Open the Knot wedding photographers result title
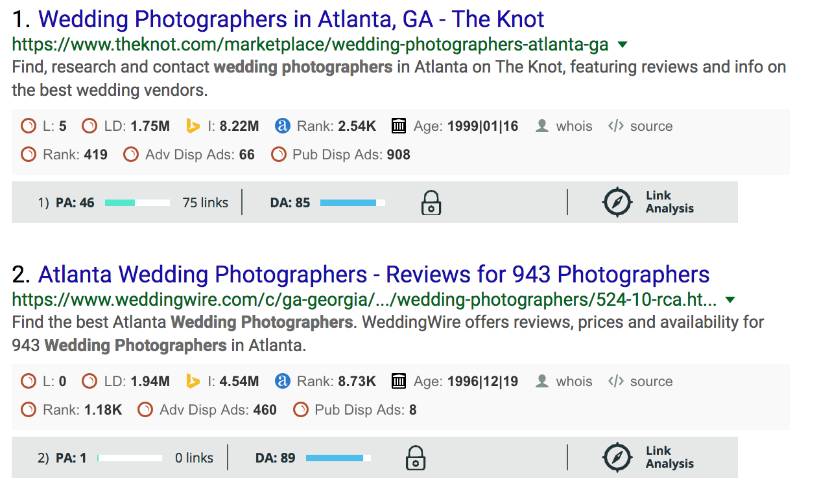Image resolution: width=830 pixels, height=504 pixels. tap(291, 19)
